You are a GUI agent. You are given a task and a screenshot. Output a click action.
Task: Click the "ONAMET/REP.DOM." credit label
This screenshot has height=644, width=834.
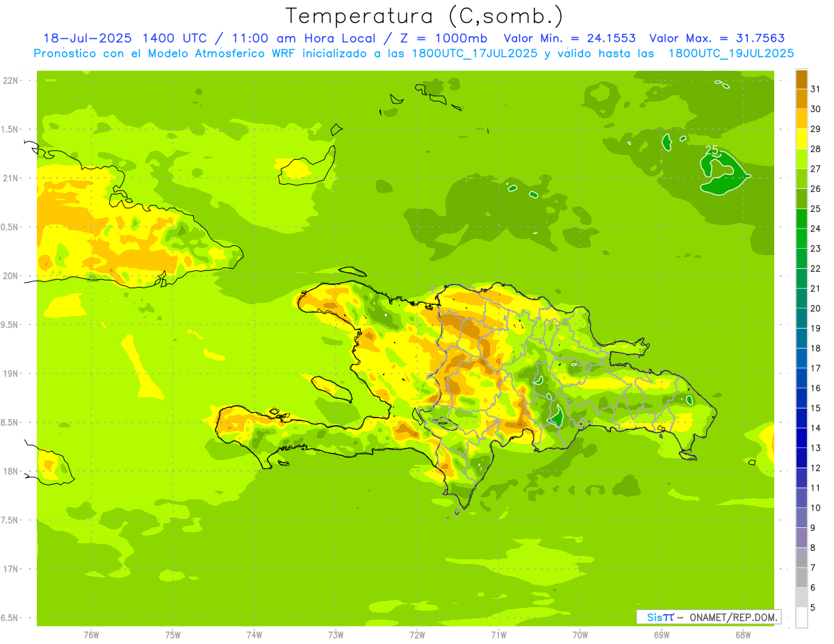click(x=732, y=617)
